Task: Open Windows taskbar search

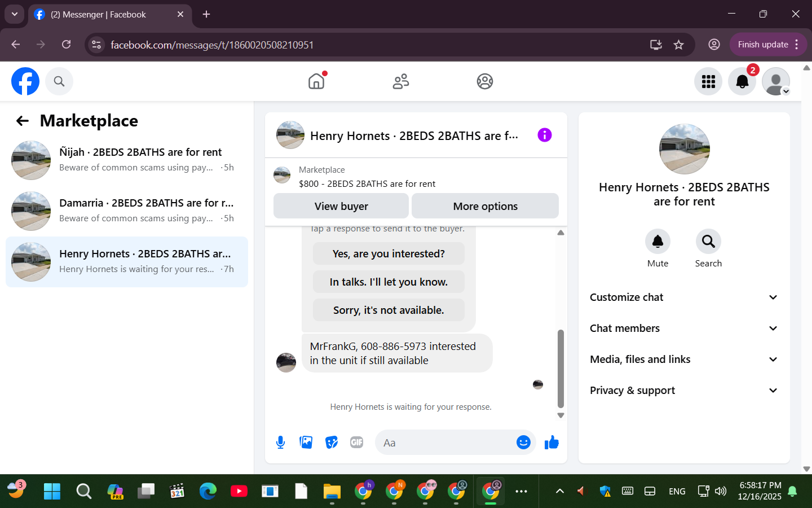Action: pyautogui.click(x=83, y=491)
